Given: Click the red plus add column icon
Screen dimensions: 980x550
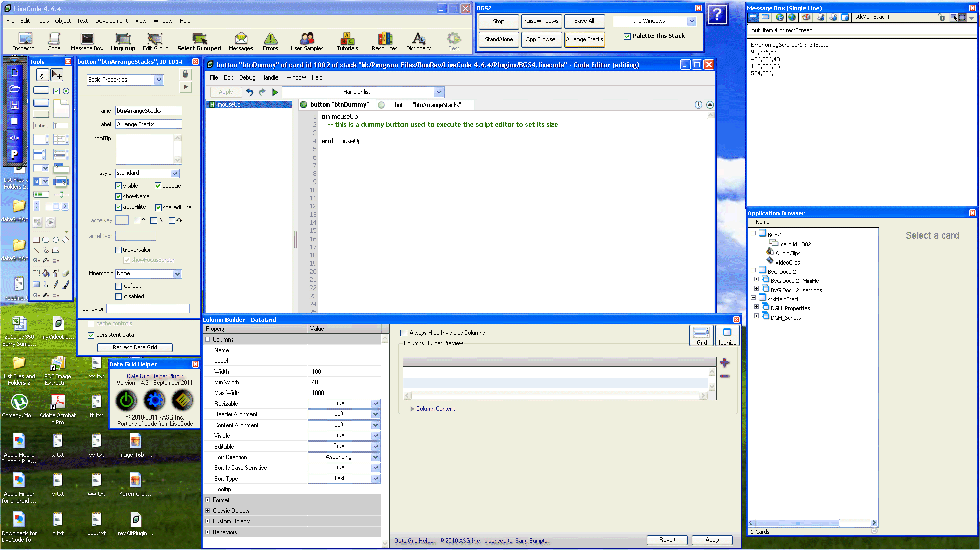Looking at the screenshot, I should [724, 363].
